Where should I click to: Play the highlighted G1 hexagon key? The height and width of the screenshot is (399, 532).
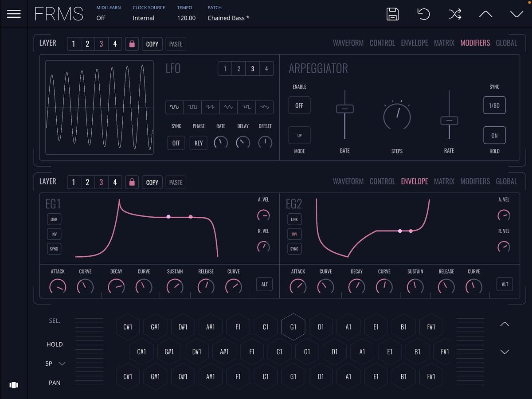pos(293,327)
